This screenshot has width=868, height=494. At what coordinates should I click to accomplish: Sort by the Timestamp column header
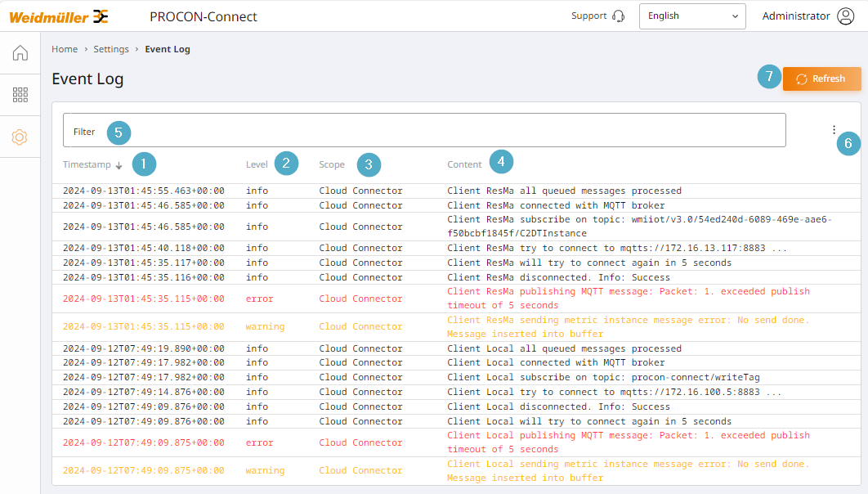[87, 164]
